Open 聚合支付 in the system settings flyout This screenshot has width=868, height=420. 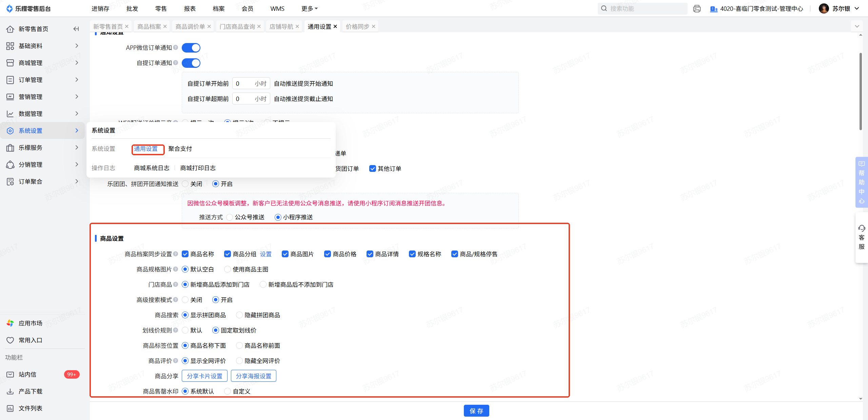coord(180,148)
